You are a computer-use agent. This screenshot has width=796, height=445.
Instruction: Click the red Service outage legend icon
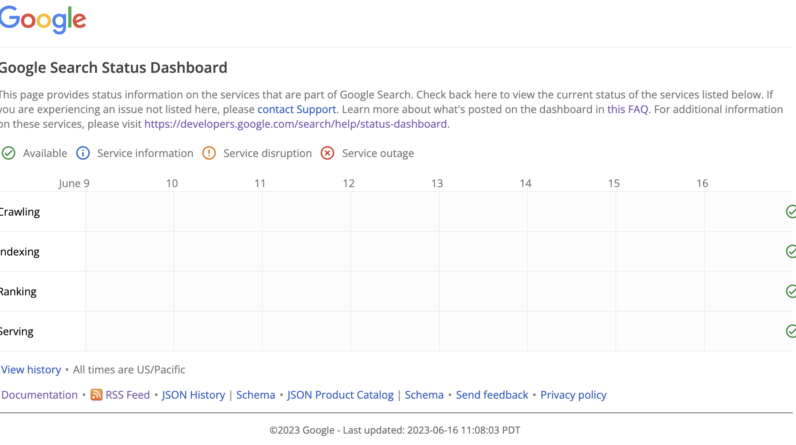(x=328, y=153)
